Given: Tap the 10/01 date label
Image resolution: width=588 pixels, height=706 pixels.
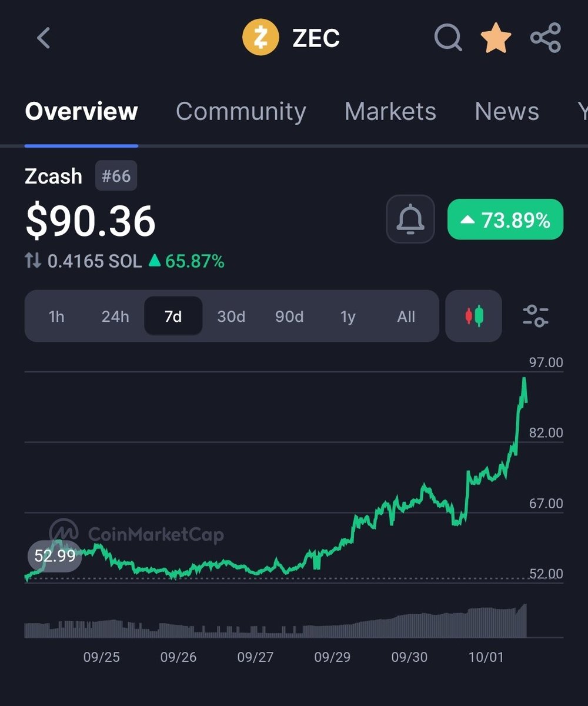Looking at the screenshot, I should point(486,657).
